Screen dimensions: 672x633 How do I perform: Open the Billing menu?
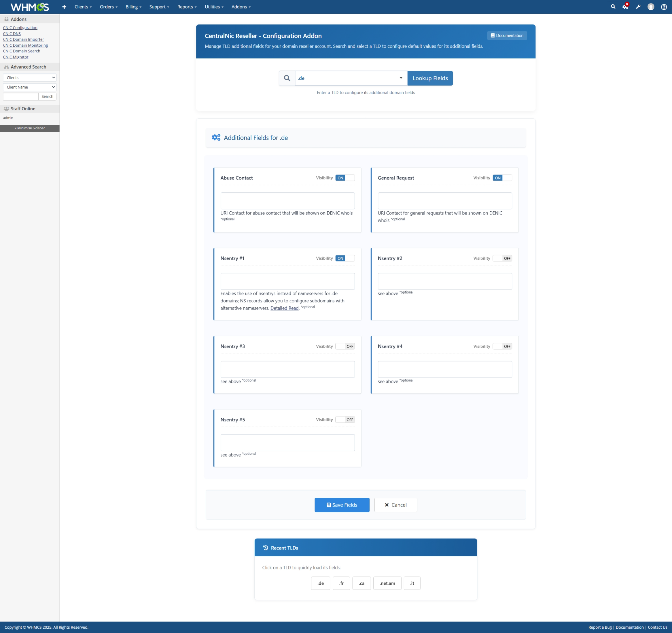tap(134, 7)
